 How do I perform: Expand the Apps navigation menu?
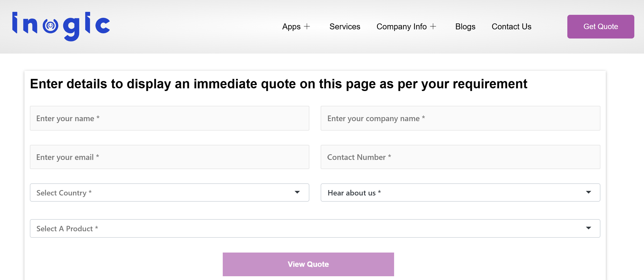pos(291,26)
